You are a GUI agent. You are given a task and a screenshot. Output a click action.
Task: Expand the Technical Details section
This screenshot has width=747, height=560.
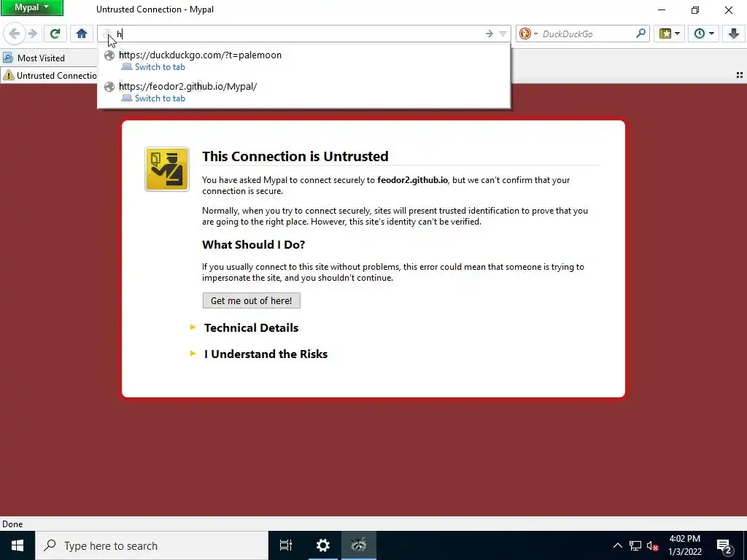(251, 327)
